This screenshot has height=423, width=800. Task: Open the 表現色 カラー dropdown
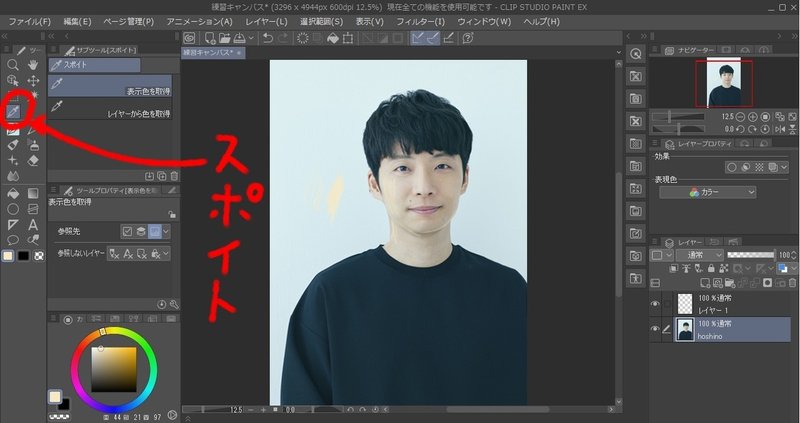tap(708, 192)
